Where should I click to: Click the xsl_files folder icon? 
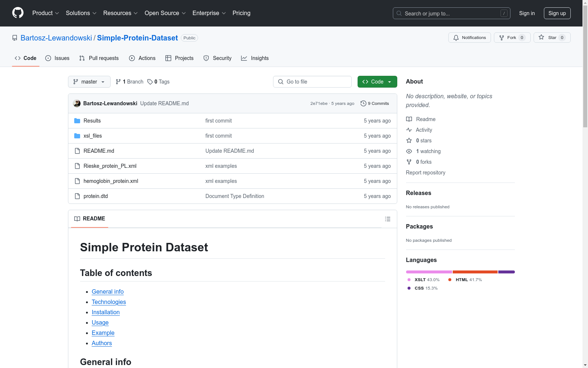point(77,136)
